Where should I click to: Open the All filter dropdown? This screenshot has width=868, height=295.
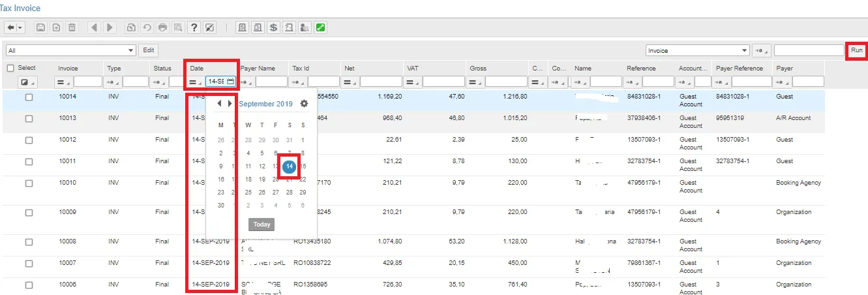(70, 50)
